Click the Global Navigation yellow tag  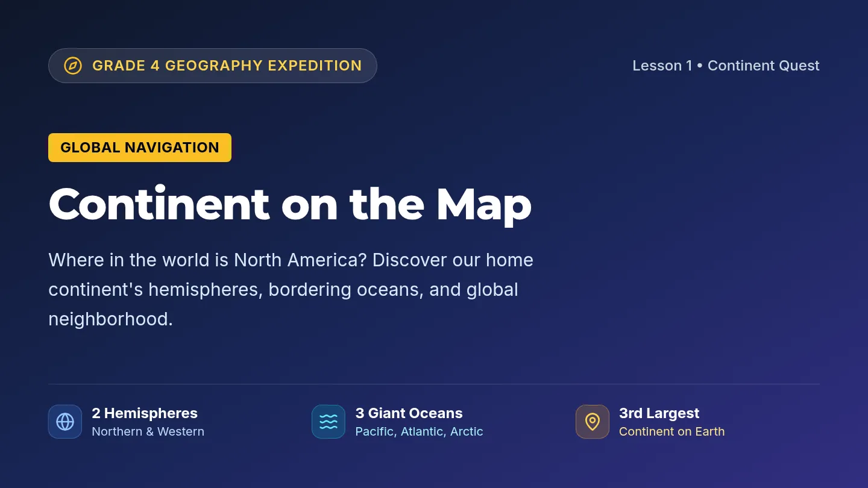point(140,148)
